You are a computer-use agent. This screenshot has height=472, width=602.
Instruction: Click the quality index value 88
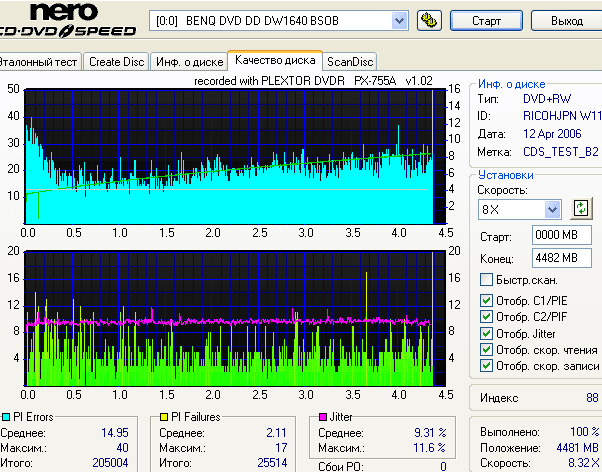tap(592, 398)
